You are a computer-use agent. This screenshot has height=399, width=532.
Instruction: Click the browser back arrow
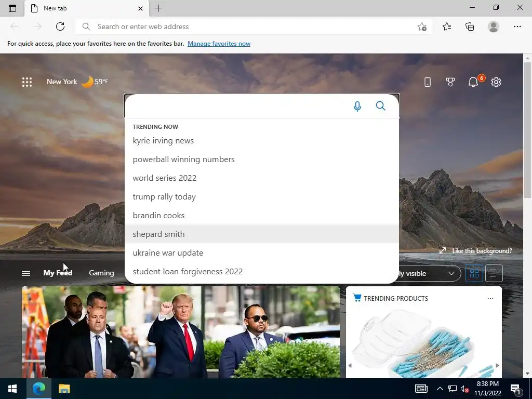[15, 26]
